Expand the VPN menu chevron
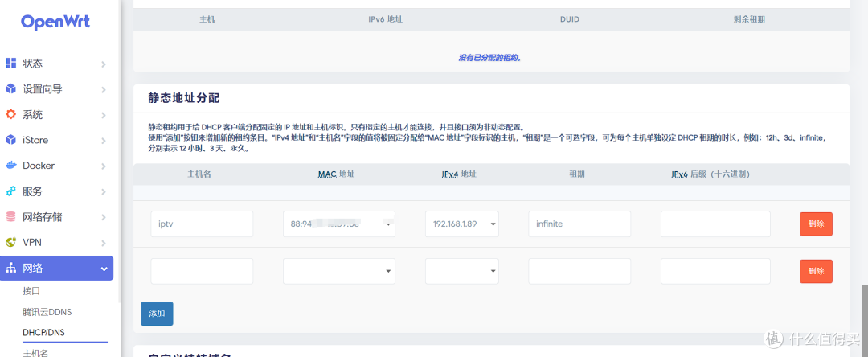The height and width of the screenshot is (357, 868). [x=104, y=243]
